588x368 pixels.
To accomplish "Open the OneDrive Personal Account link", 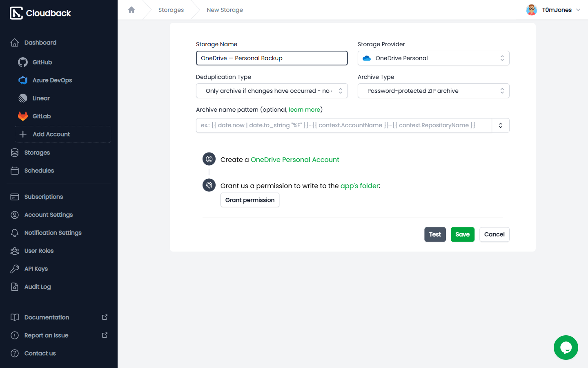I will click(295, 159).
